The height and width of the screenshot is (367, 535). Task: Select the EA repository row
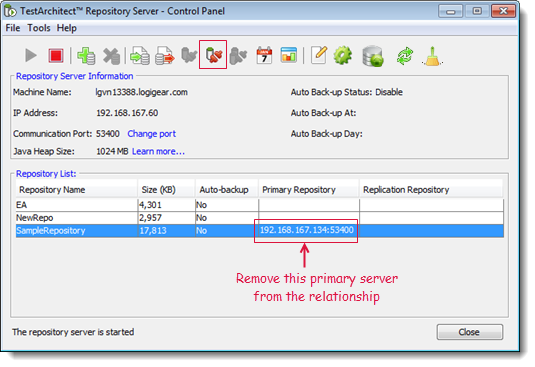click(260, 205)
